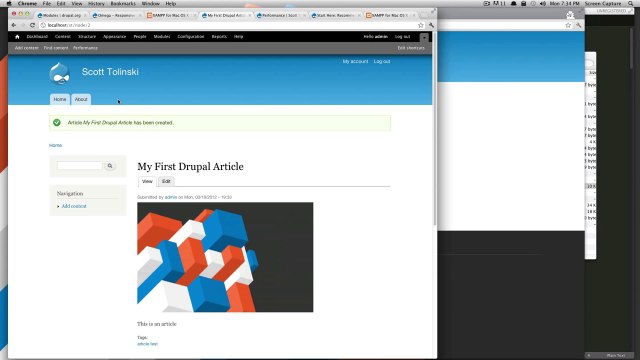Open the Content admin menu item

(63, 37)
